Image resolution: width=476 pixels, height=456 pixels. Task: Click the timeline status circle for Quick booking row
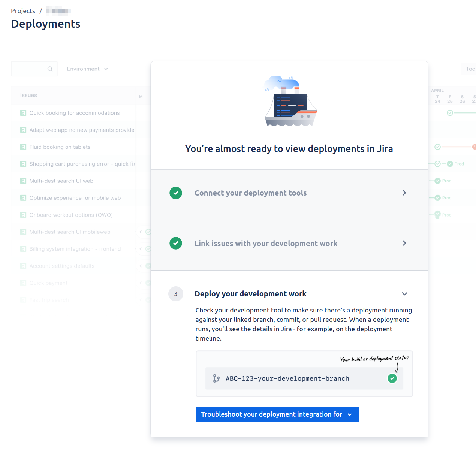click(450, 113)
